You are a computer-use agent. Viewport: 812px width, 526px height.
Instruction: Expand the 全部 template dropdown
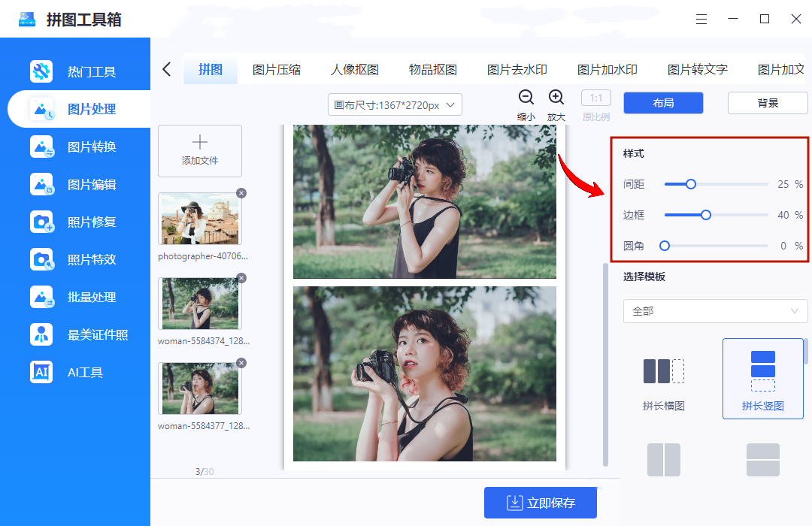tap(715, 311)
